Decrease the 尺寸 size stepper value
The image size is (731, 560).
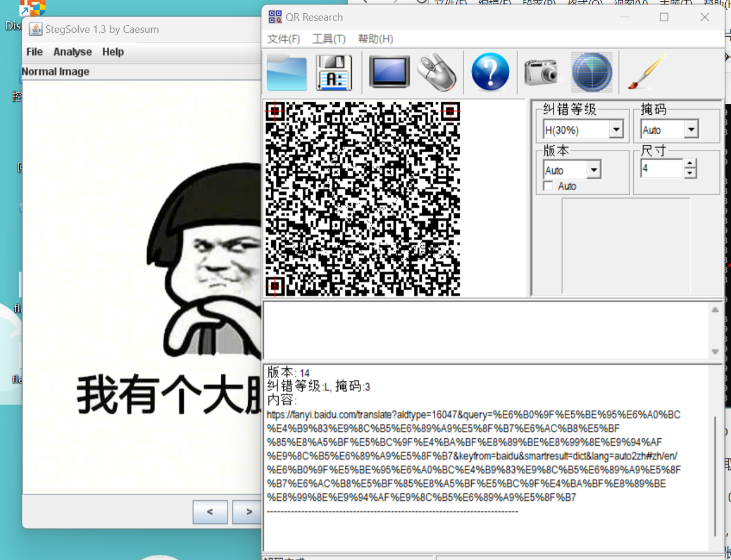click(x=690, y=173)
